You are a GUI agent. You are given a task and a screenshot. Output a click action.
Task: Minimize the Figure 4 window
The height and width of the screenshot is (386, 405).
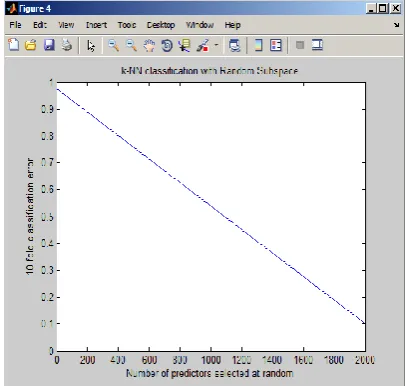371,8
